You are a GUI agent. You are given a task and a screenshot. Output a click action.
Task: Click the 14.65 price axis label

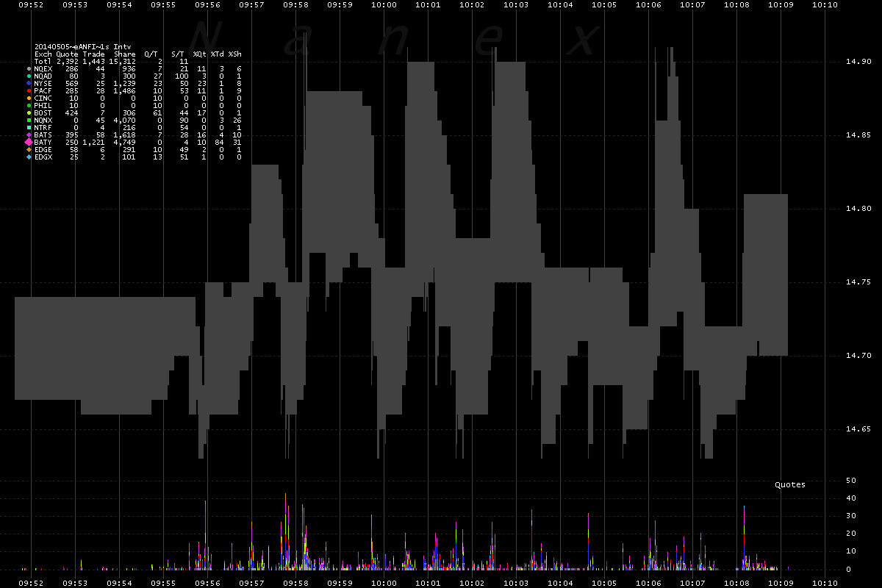pyautogui.click(x=860, y=429)
